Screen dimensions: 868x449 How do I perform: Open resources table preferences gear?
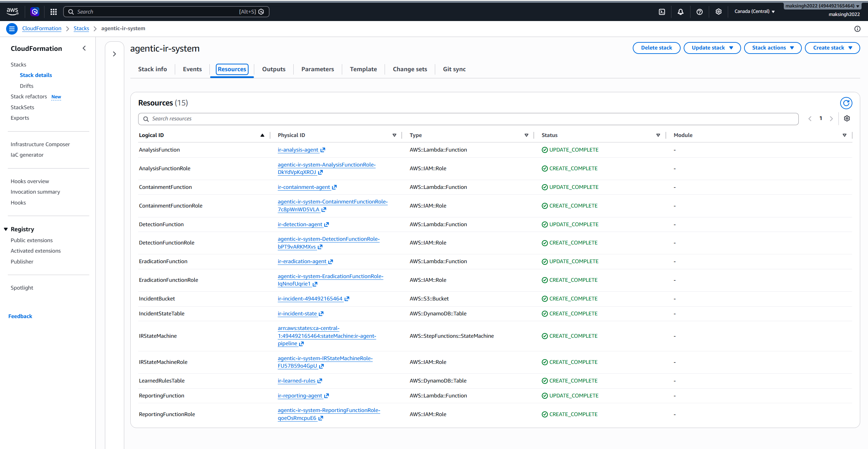pos(847,118)
